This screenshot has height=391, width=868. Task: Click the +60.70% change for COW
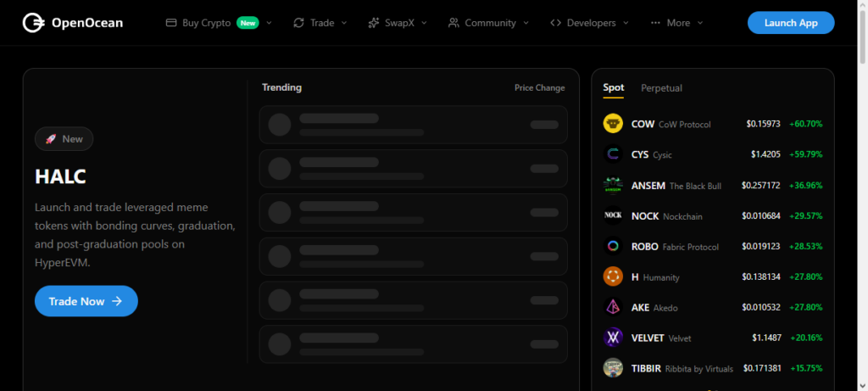point(806,124)
